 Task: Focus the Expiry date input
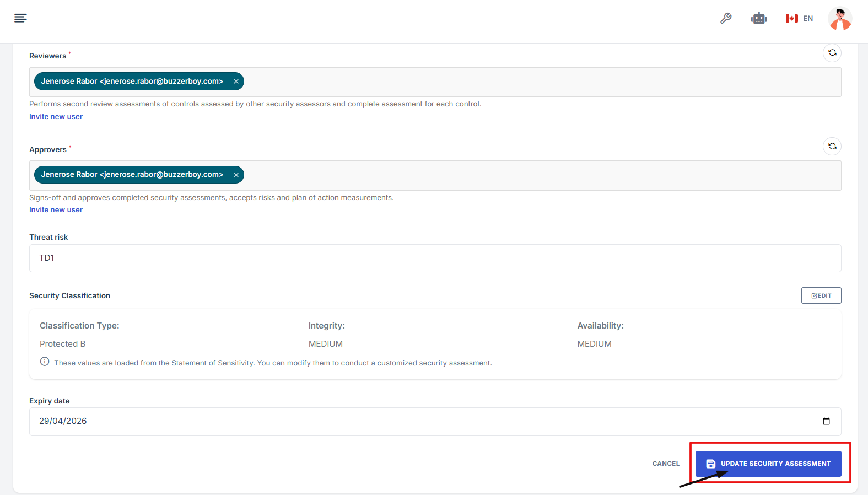coord(386,422)
